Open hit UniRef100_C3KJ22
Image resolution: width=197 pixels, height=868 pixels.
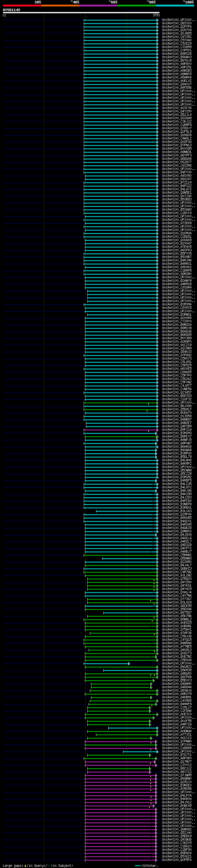(x=176, y=121)
